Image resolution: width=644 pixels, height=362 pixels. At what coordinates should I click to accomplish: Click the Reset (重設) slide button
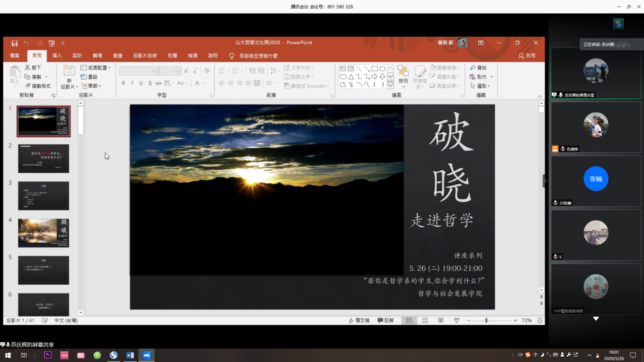[89, 77]
